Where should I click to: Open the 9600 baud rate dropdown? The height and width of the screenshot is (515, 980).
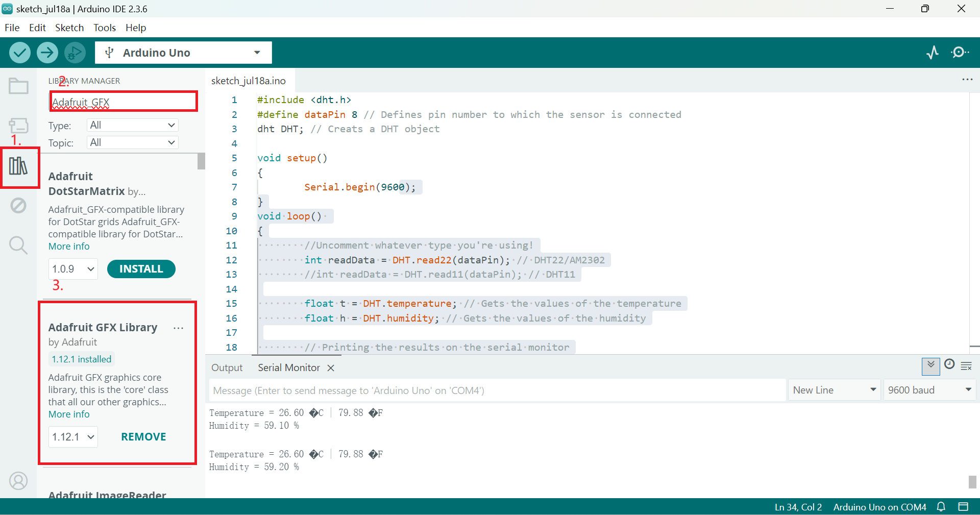pos(929,390)
